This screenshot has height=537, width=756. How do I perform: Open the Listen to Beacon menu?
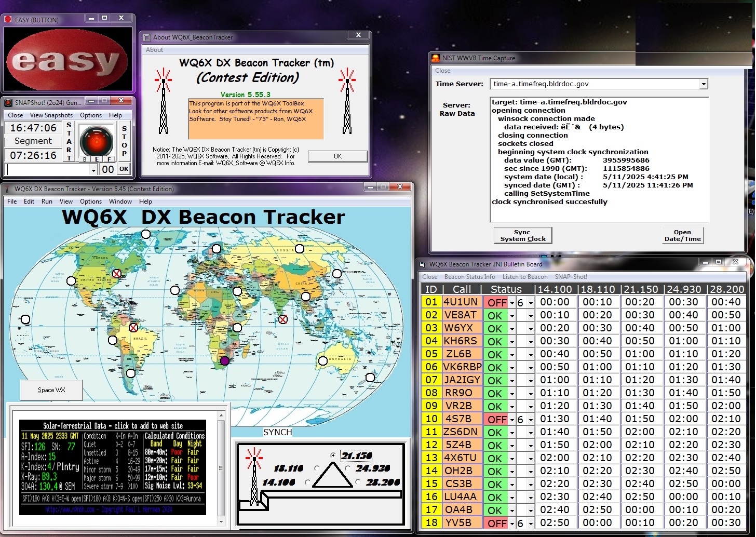coord(524,277)
